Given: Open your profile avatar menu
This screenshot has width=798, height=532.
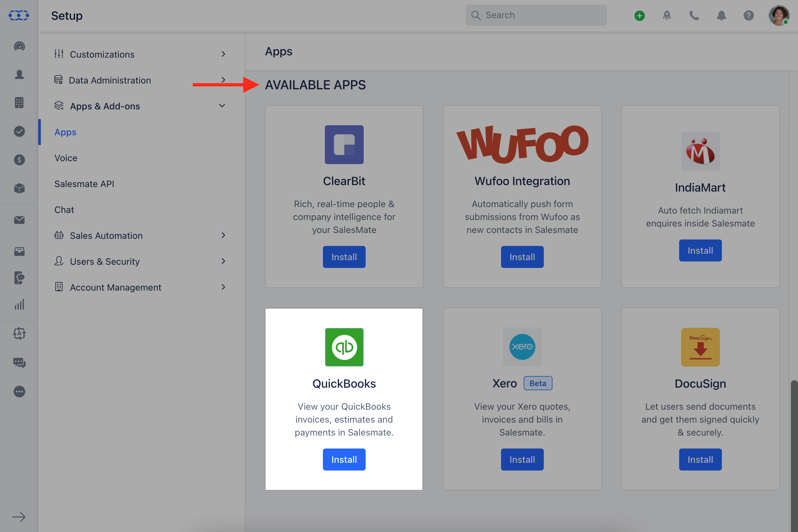Looking at the screenshot, I should (779, 15).
